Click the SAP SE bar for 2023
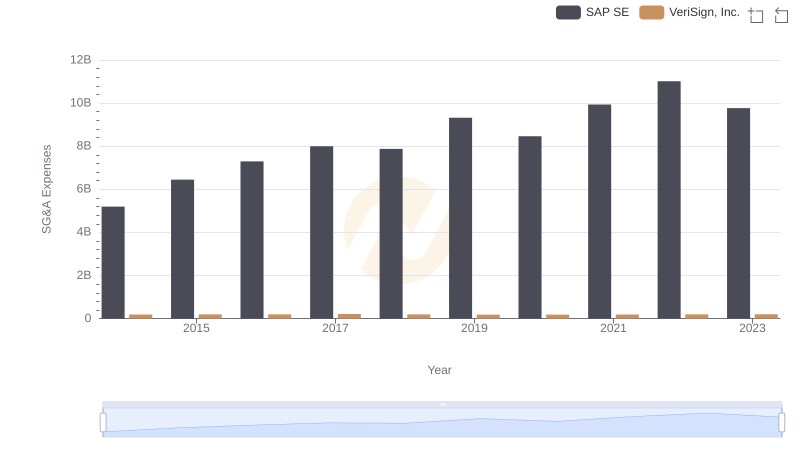This screenshot has height=461, width=800. click(738, 213)
